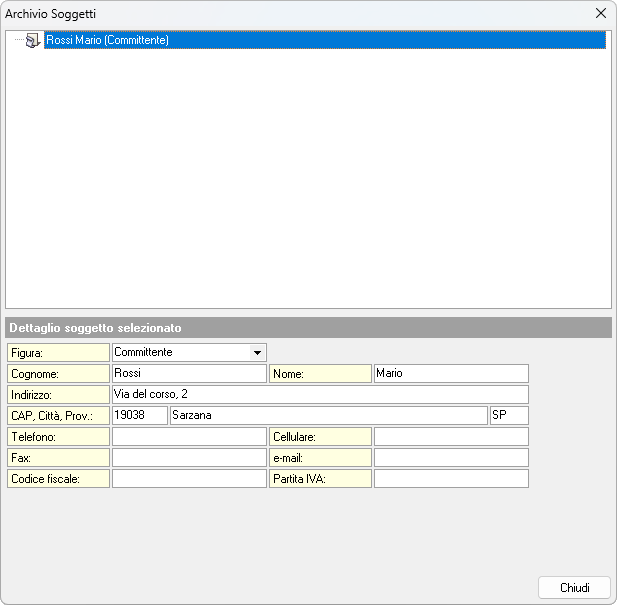
Task: Focus the empty Fax input field
Action: pyautogui.click(x=189, y=457)
